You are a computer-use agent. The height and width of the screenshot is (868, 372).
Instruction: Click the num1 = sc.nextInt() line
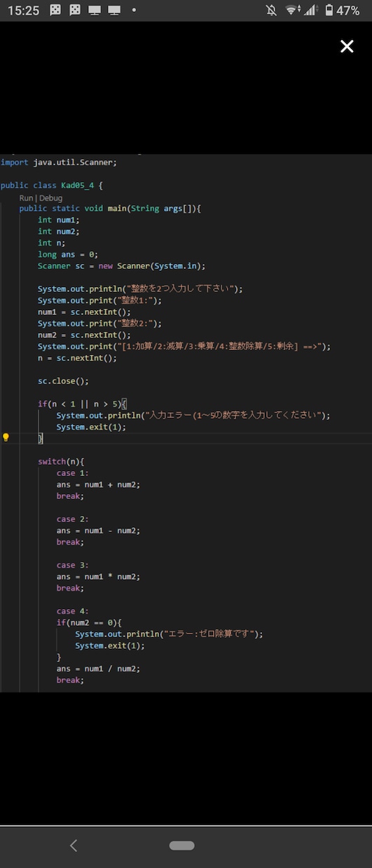pyautogui.click(x=84, y=312)
